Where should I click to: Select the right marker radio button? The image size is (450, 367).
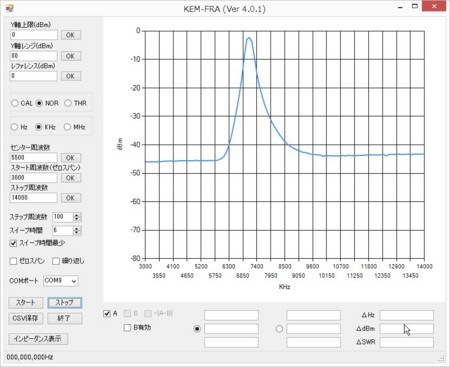pos(279,329)
